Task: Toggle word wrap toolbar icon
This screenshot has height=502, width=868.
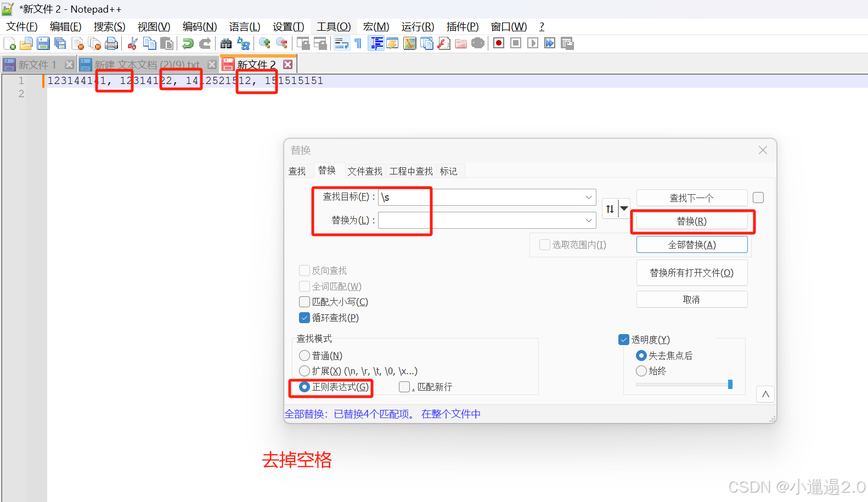Action: 341,43
